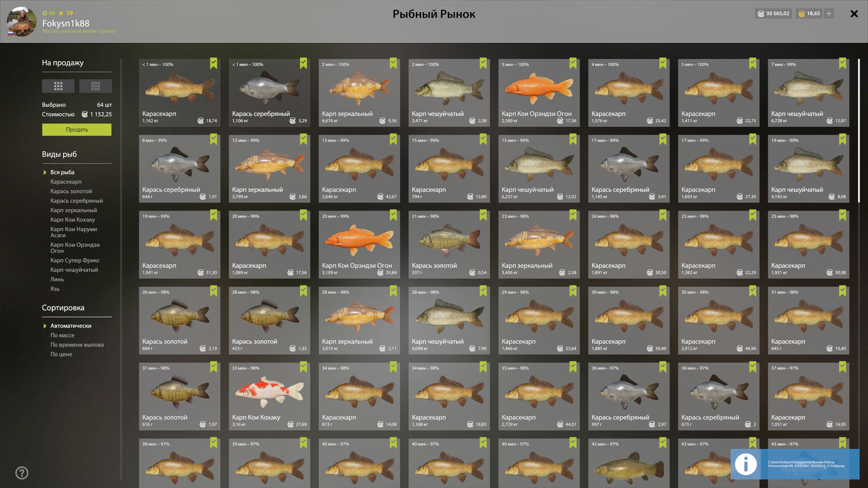Filter fish list by Линь
Viewport: 868px width, 488px height.
57,279
